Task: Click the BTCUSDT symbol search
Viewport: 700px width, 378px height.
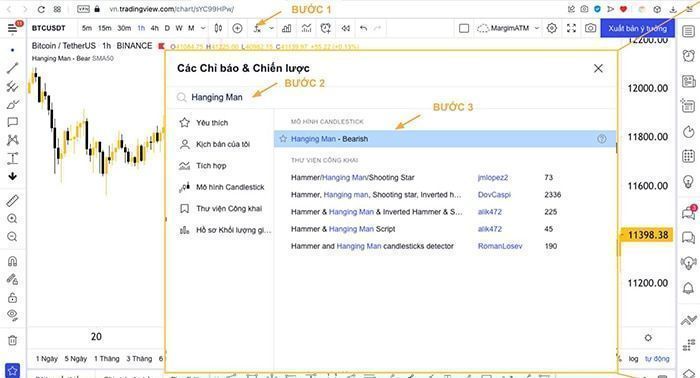Action: (x=49, y=28)
